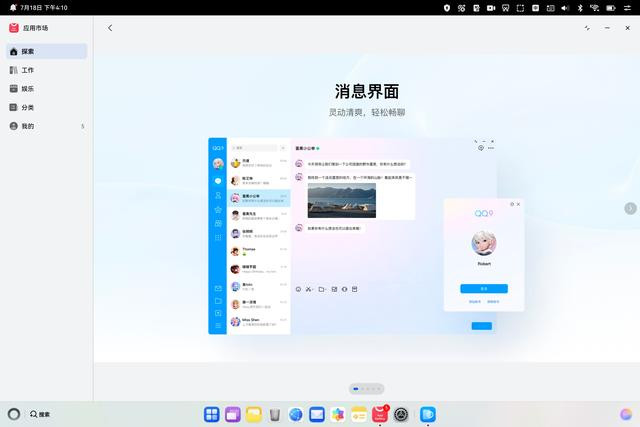Go back using the left arrow
The image size is (640, 427).
[x=110, y=28]
